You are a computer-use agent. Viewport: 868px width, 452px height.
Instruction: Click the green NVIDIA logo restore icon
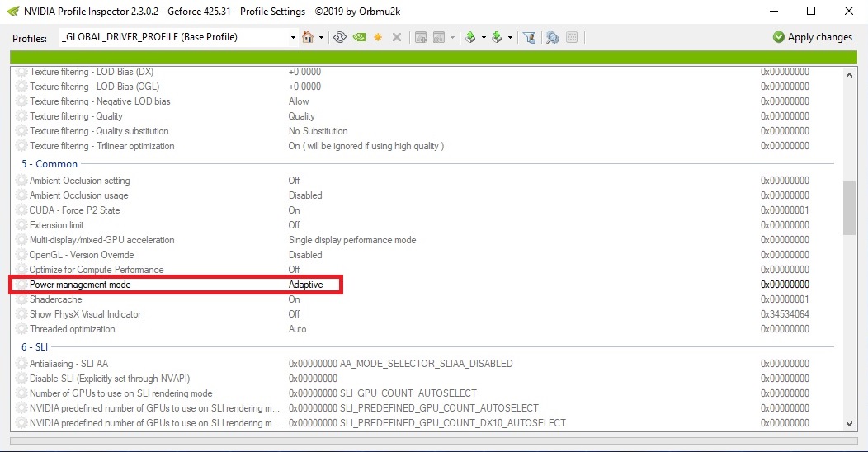359,37
